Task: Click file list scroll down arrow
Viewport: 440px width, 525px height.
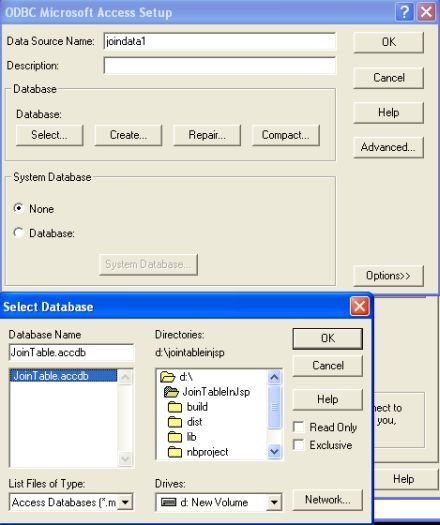Action: click(125, 458)
